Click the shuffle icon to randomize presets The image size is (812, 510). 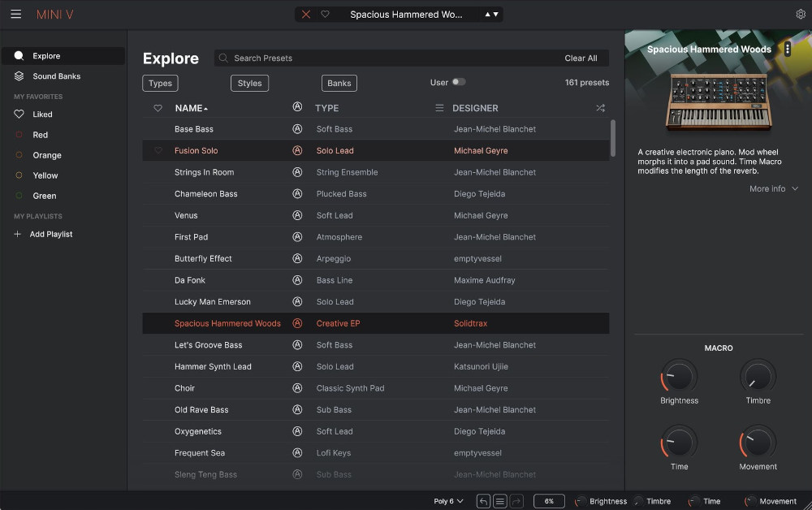[x=600, y=107]
